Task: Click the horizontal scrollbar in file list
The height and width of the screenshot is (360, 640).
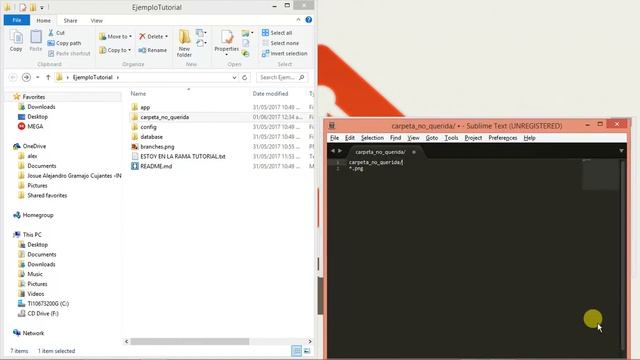Action: 190,341
